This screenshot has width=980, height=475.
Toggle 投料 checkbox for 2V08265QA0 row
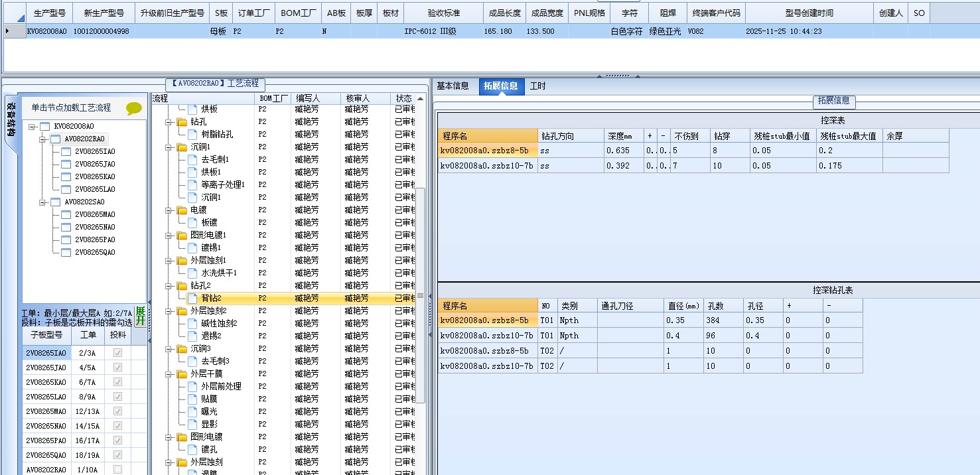tap(117, 455)
